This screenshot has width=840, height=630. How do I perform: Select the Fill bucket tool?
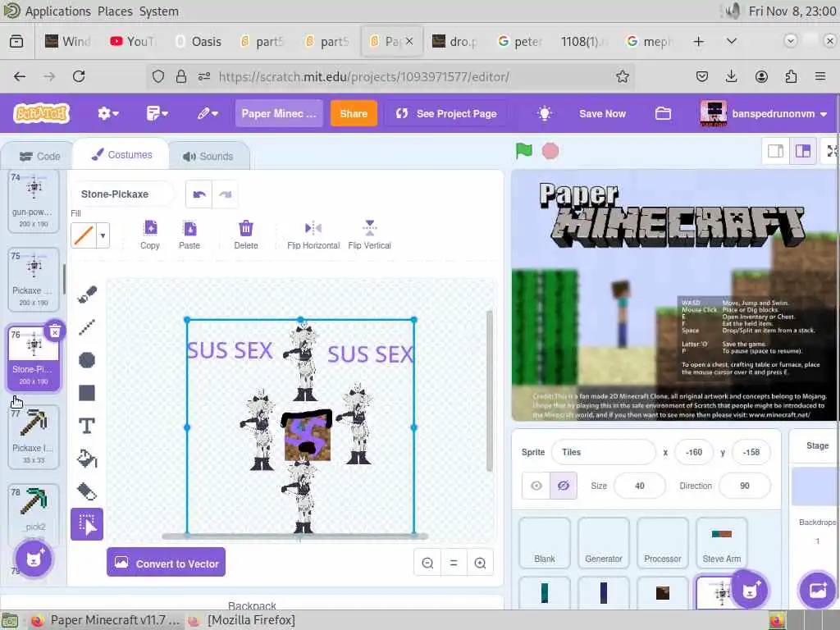(87, 459)
